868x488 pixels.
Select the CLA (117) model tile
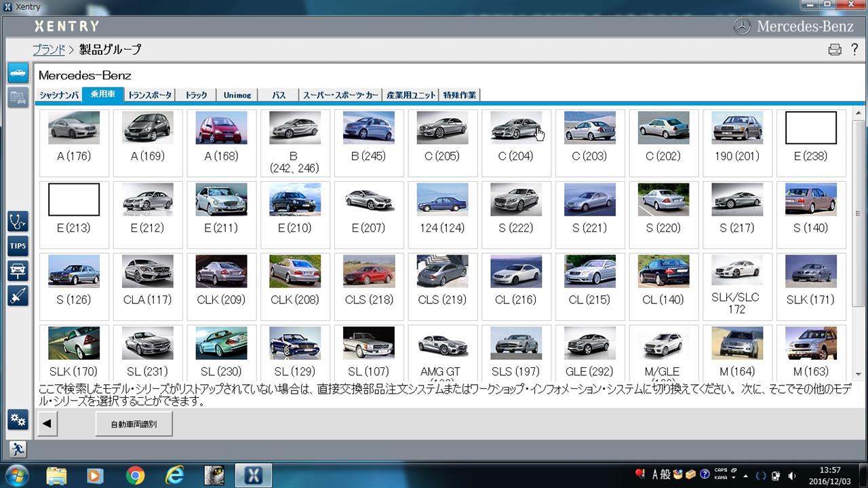pos(148,286)
